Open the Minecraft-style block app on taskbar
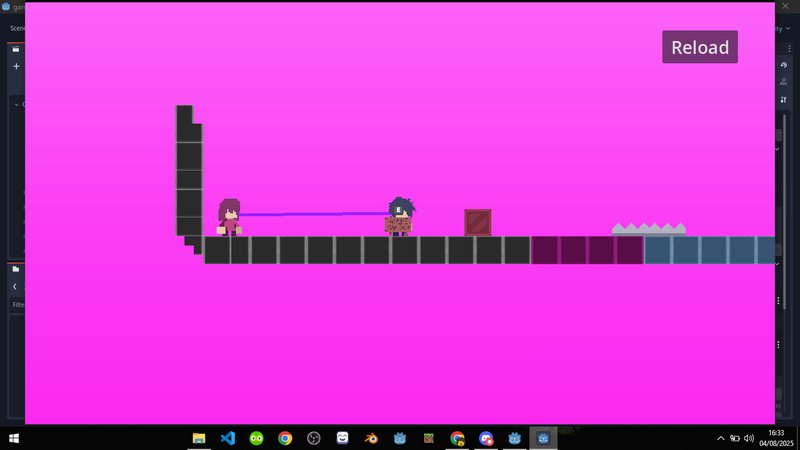800x450 pixels. [x=429, y=438]
